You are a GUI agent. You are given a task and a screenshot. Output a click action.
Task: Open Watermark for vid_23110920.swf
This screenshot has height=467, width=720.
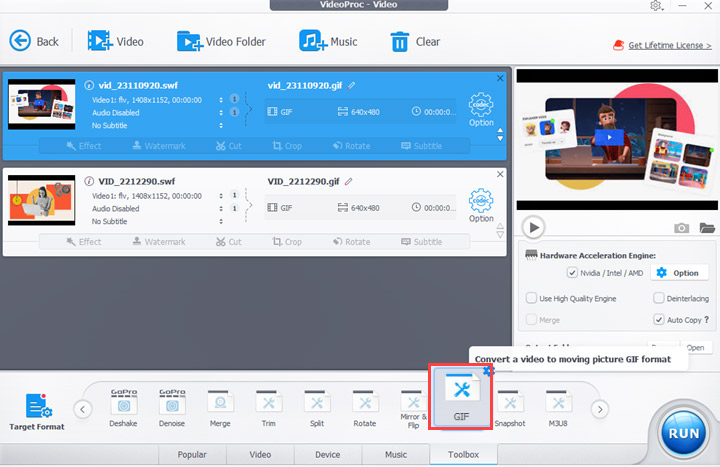[159, 146]
